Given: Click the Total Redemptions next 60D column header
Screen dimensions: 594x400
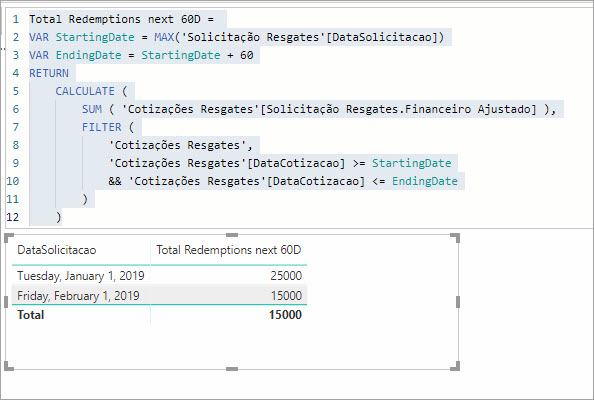Looking at the screenshot, I should tap(229, 250).
